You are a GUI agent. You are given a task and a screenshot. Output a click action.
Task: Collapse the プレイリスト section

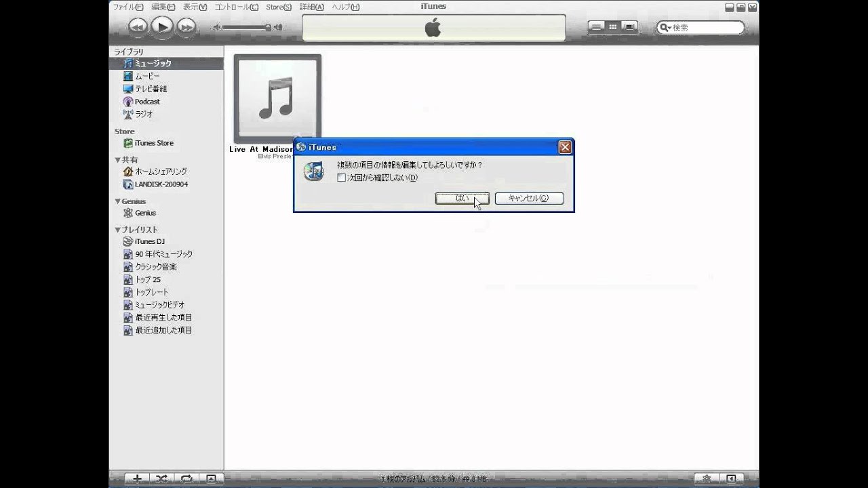point(117,230)
